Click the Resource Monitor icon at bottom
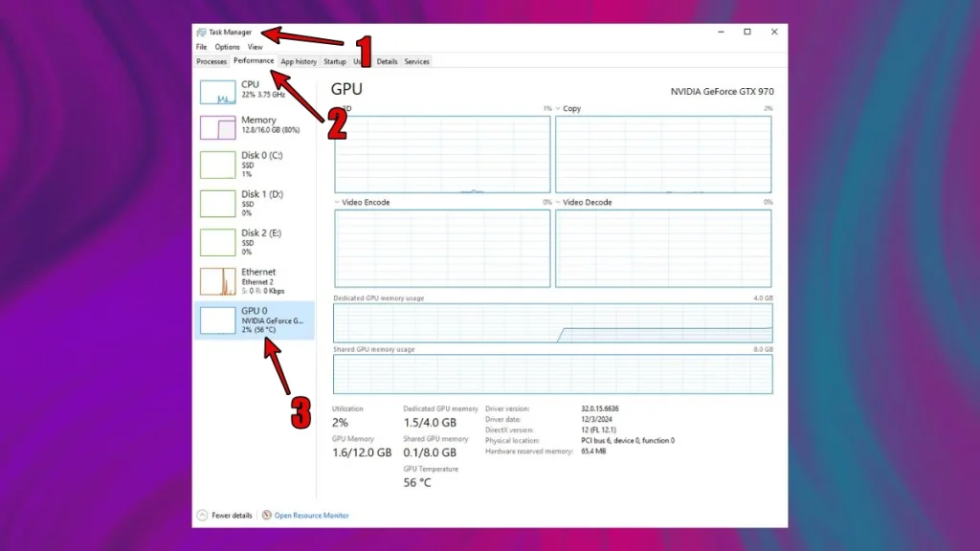 (267, 516)
